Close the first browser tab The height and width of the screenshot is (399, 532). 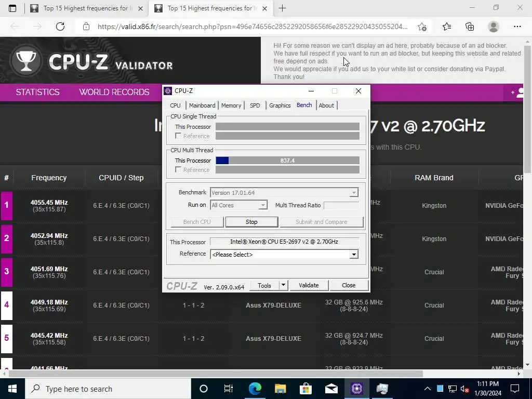(x=140, y=8)
